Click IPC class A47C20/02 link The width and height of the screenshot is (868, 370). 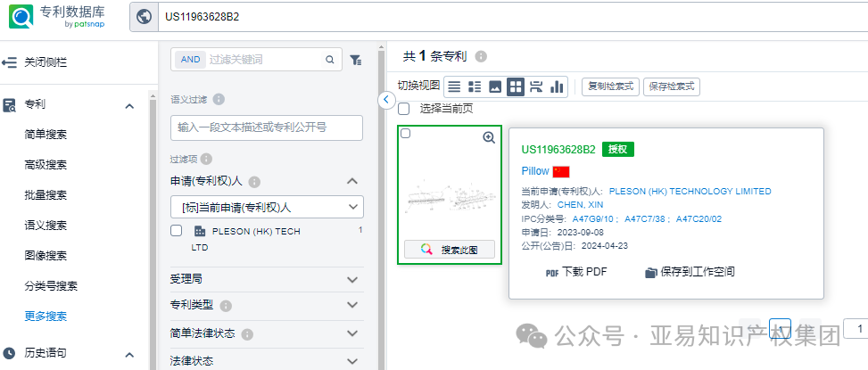pos(699,219)
